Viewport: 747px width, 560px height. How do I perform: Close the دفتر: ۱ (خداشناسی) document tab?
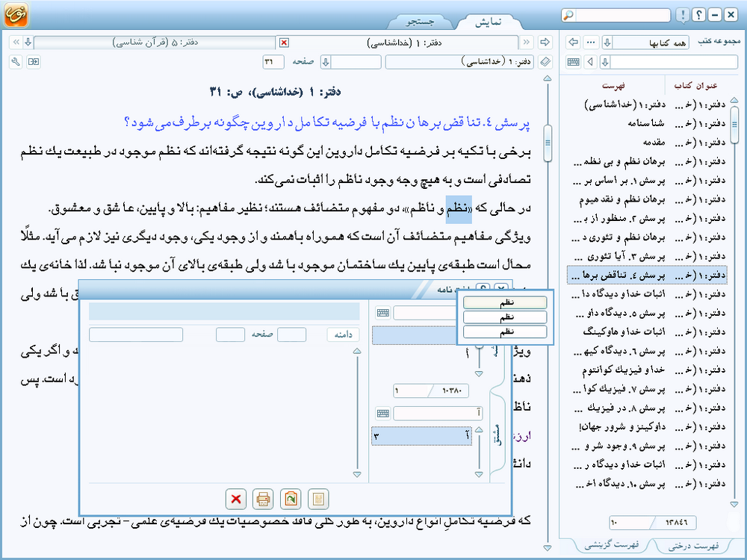pos(284,43)
